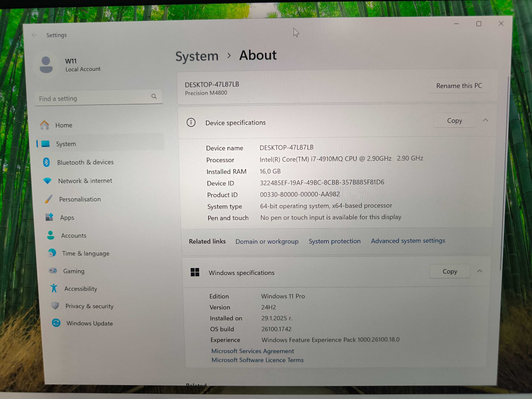Click the Device specifications info icon

point(191,123)
